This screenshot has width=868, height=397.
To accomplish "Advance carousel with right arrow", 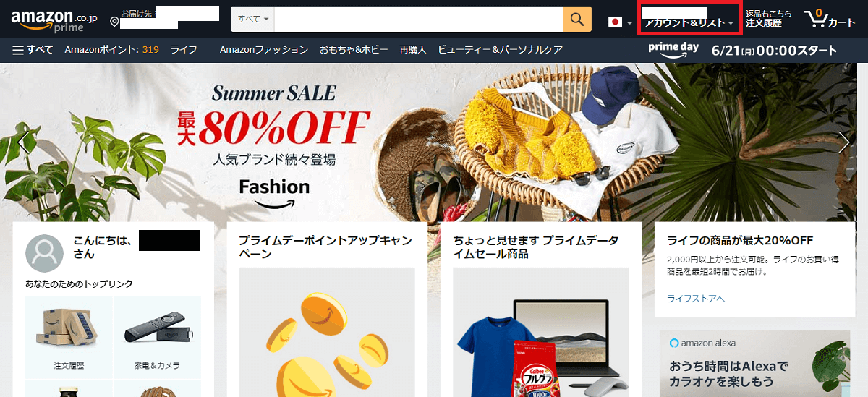I will [x=844, y=142].
